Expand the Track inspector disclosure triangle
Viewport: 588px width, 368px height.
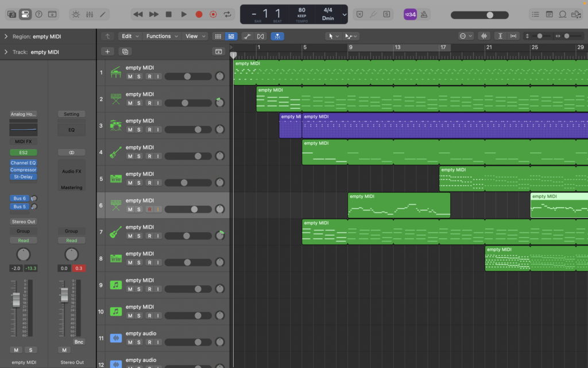(6, 52)
